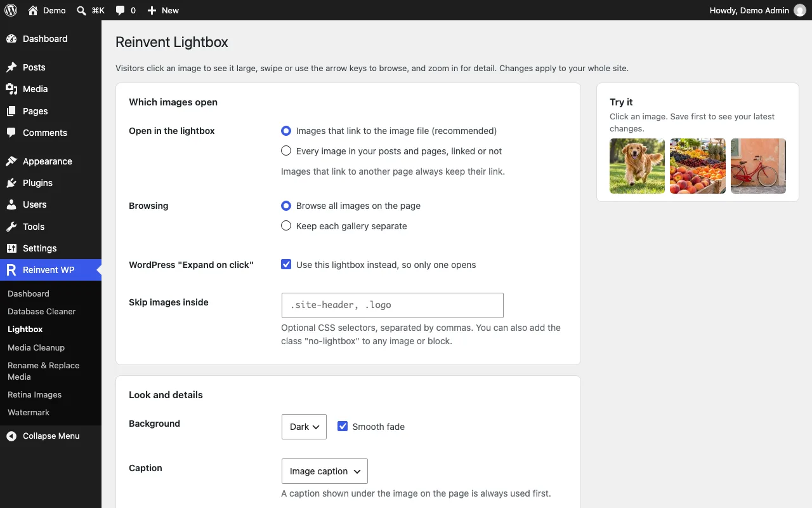Image resolution: width=812 pixels, height=508 pixels.
Task: Click the Skip images inside selectors field
Action: [393, 305]
